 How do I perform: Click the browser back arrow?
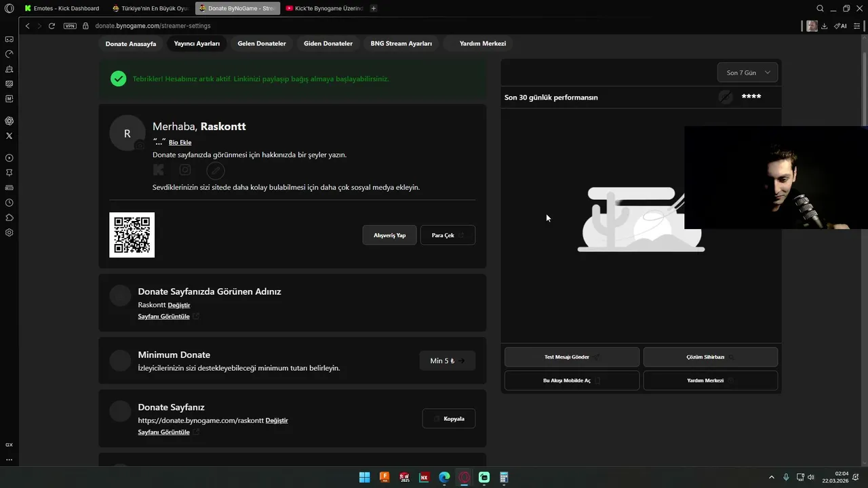pos(27,26)
